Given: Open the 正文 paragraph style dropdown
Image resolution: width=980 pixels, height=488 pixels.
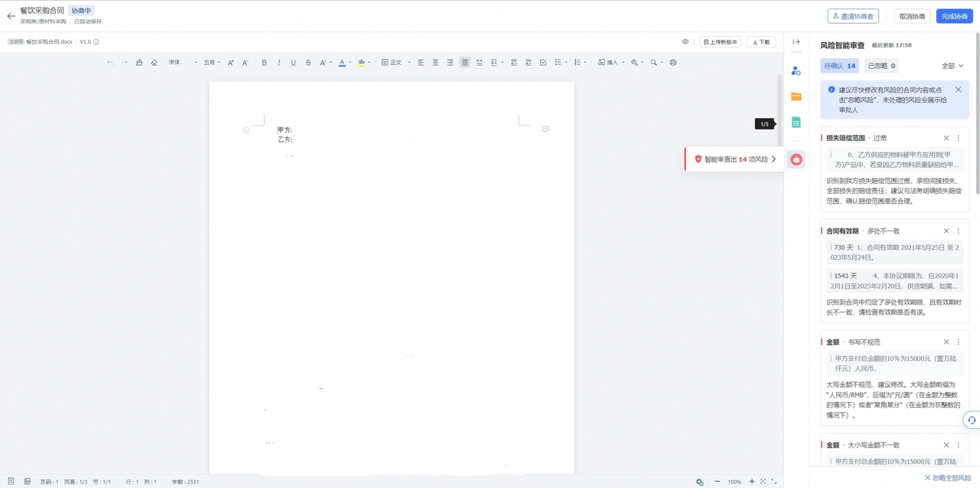Looking at the screenshot, I should tap(397, 63).
